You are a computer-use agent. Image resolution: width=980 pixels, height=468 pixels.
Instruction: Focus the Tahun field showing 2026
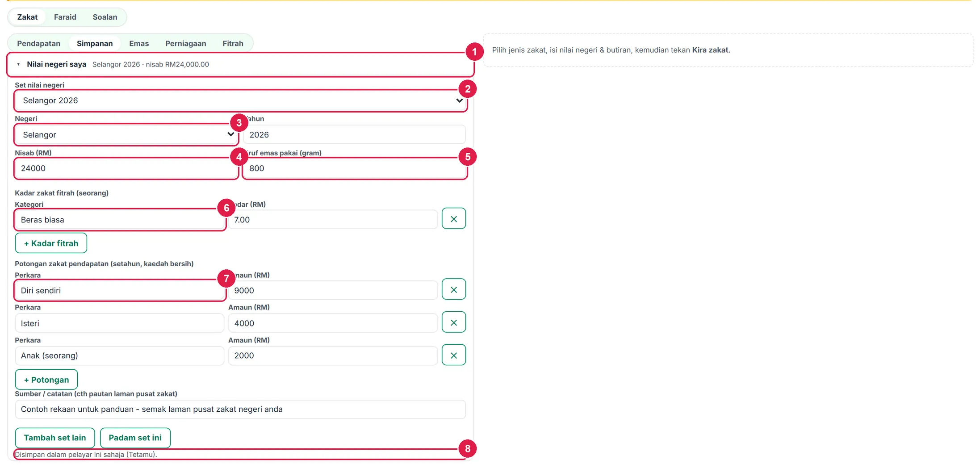coord(355,134)
